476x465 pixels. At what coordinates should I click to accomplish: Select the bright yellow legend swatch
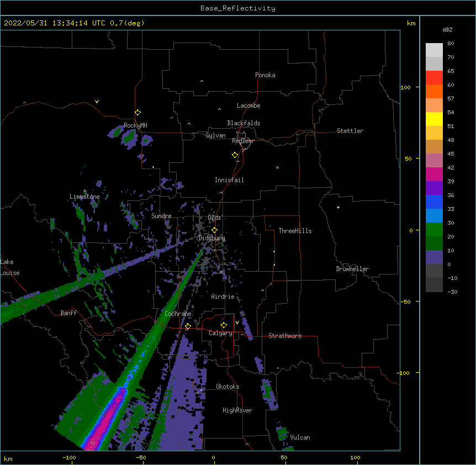[434, 119]
